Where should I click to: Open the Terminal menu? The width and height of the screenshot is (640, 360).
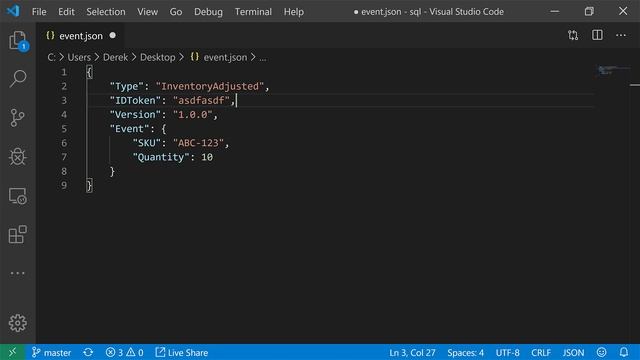[x=253, y=12]
